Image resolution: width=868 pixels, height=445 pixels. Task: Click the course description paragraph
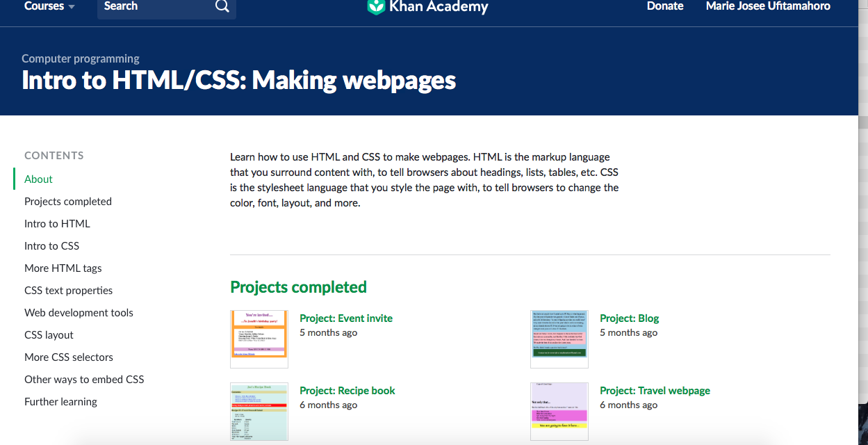pyautogui.click(x=425, y=181)
